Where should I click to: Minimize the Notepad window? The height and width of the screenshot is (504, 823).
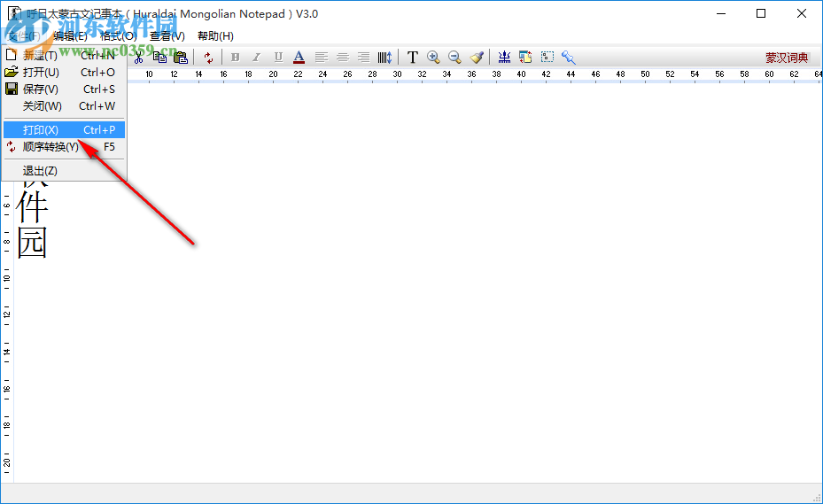(x=721, y=13)
